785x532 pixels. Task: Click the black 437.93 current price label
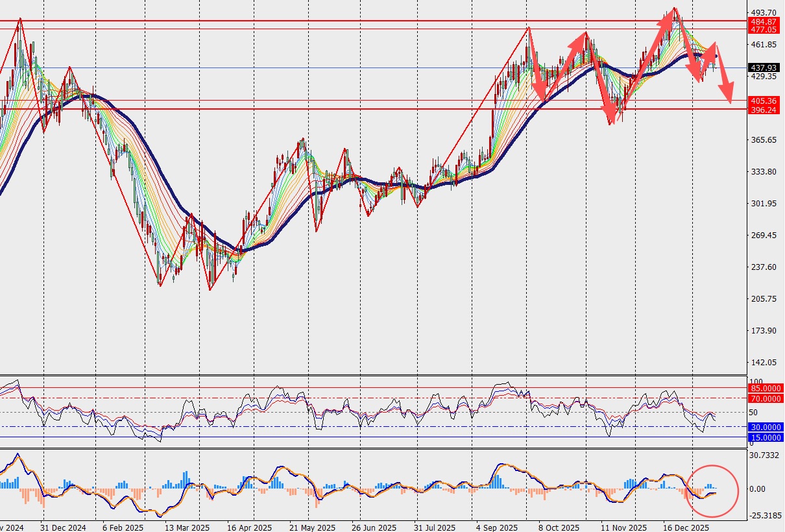(764, 67)
